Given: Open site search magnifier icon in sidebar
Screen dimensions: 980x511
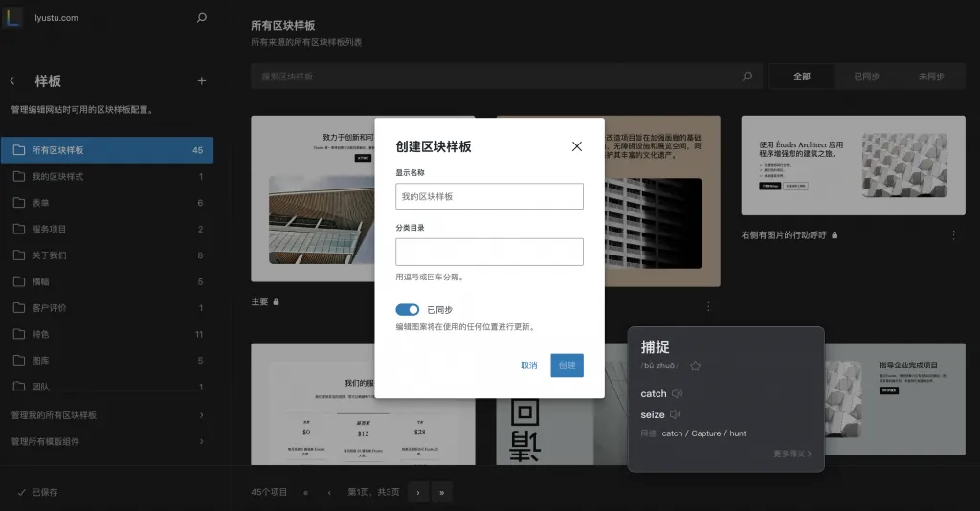Looking at the screenshot, I should pyautogui.click(x=201, y=18).
